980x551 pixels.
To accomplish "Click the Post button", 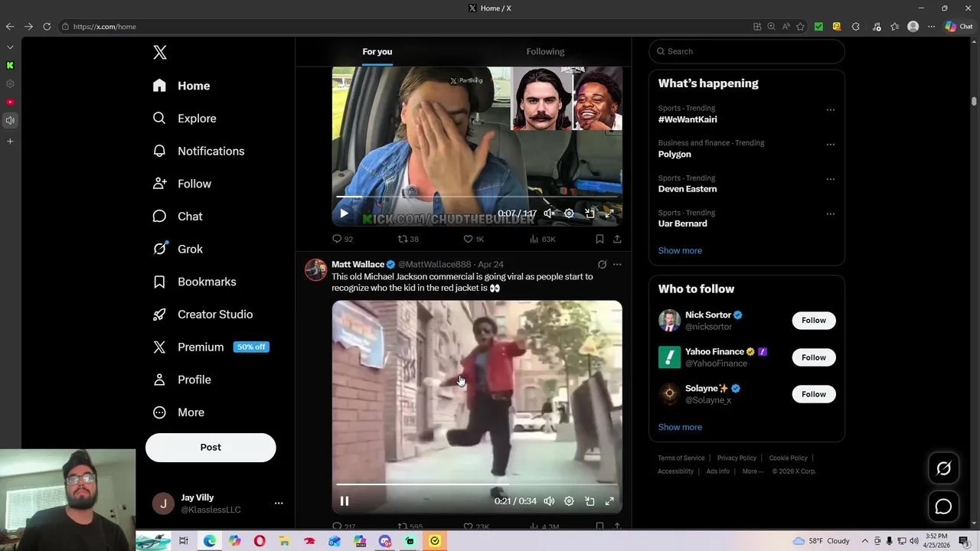I will (211, 448).
